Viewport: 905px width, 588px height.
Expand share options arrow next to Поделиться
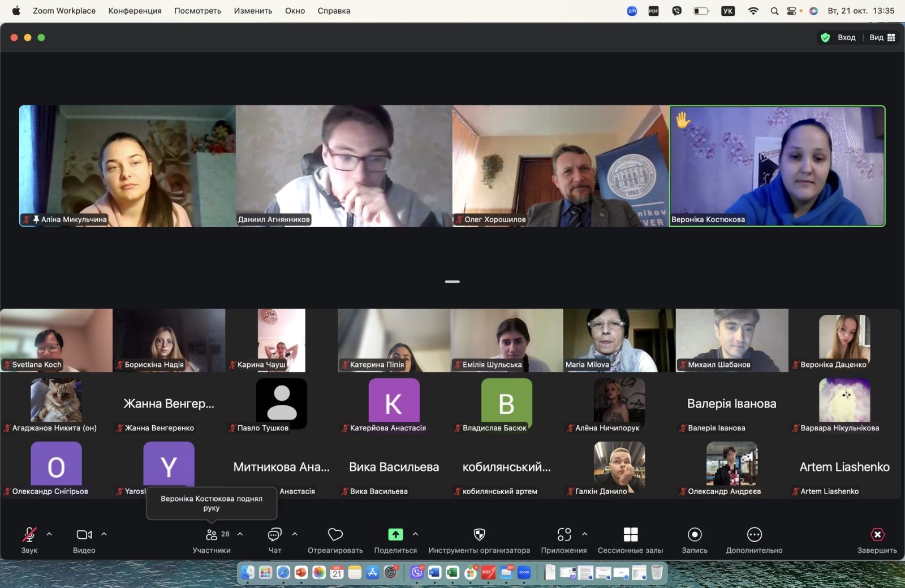click(415, 534)
